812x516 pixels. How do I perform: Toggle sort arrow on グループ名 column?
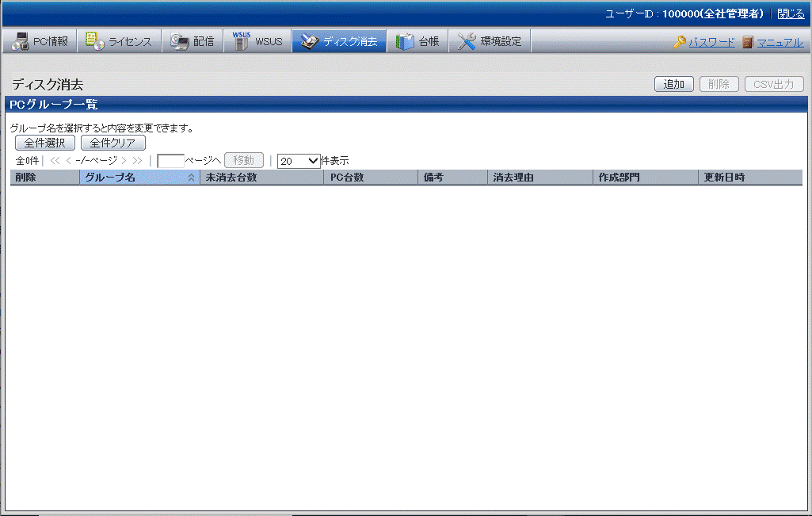coord(191,178)
